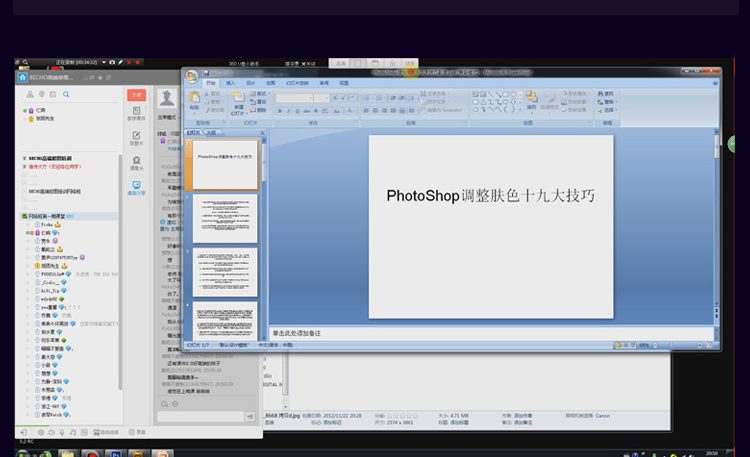Click the home icon in chat window title

click(x=22, y=78)
